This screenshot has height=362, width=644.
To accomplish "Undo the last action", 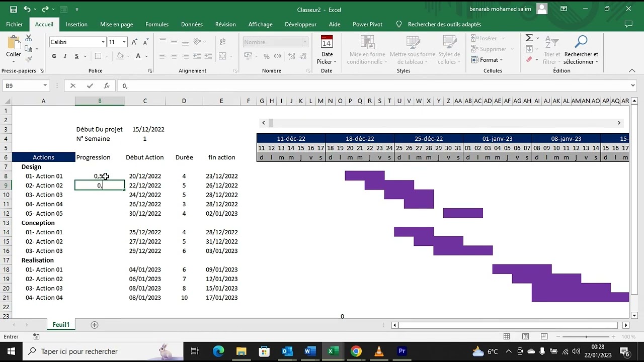I will pyautogui.click(x=27, y=9).
